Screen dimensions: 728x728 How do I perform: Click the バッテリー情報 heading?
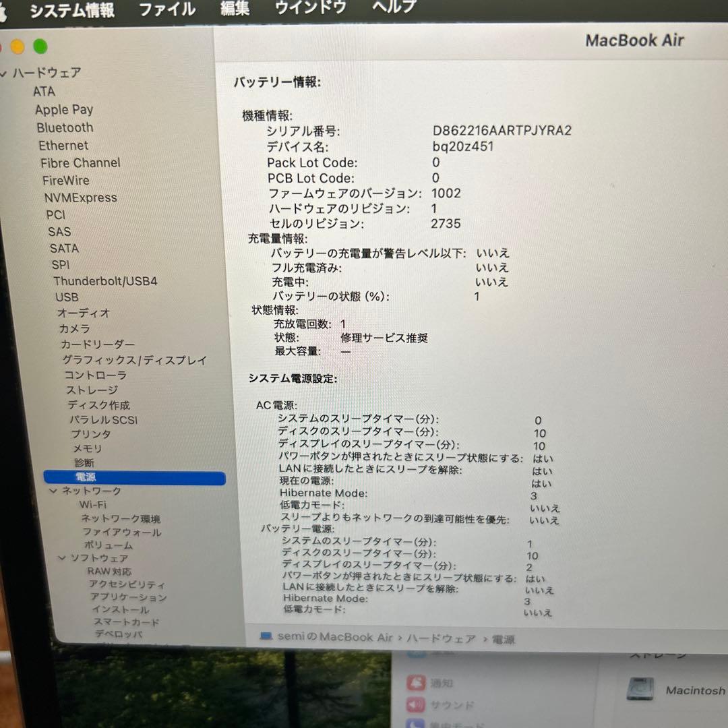[277, 82]
